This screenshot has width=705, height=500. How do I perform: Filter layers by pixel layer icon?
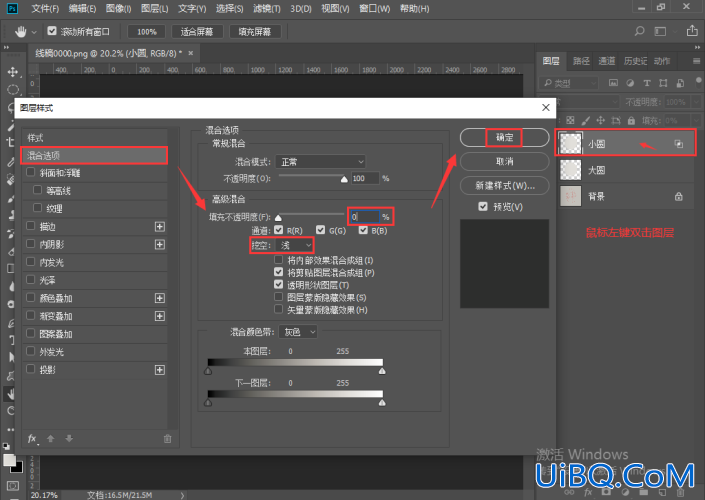[x=613, y=83]
